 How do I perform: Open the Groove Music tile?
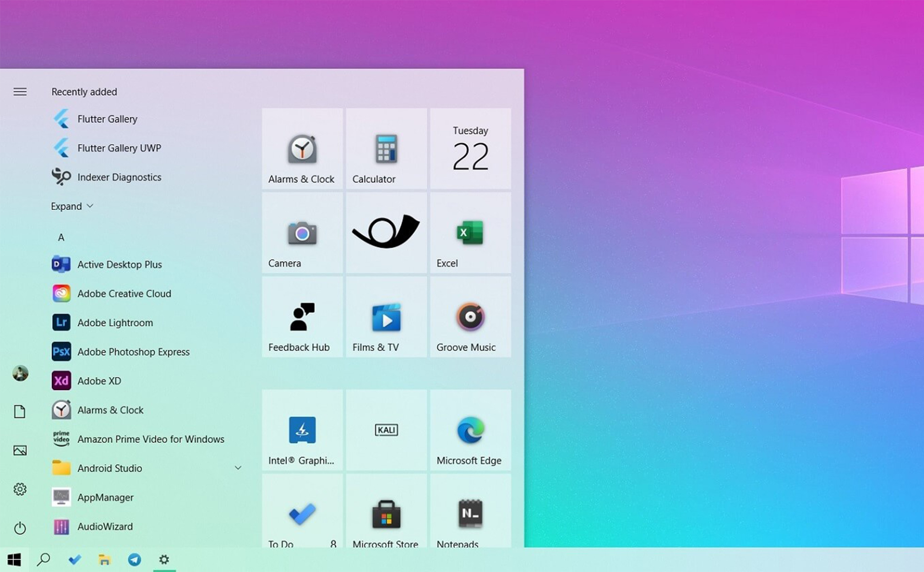click(470, 317)
